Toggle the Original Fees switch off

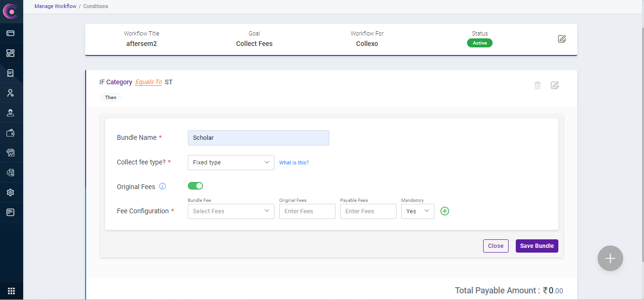pyautogui.click(x=195, y=186)
